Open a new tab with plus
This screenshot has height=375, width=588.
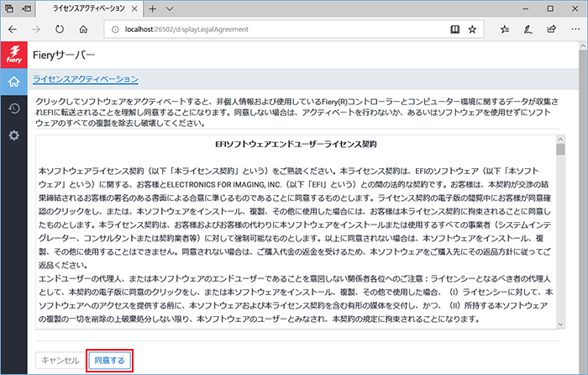152,8
